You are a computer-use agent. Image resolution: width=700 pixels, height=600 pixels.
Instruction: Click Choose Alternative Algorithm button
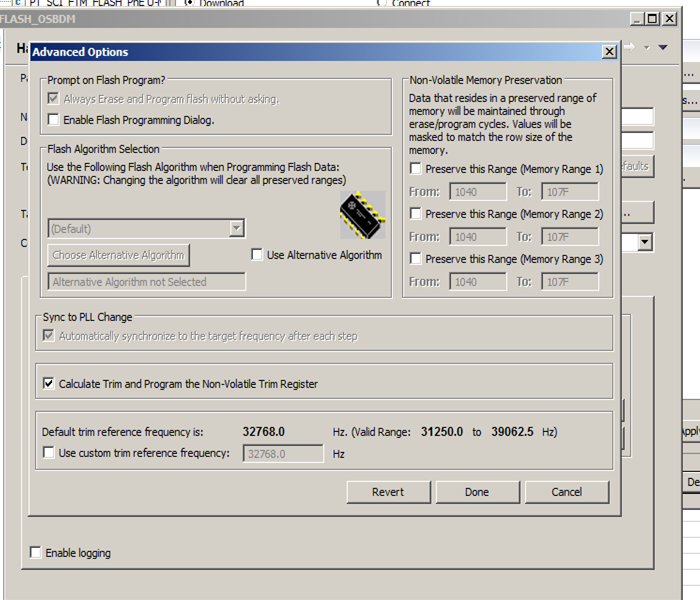(118, 255)
